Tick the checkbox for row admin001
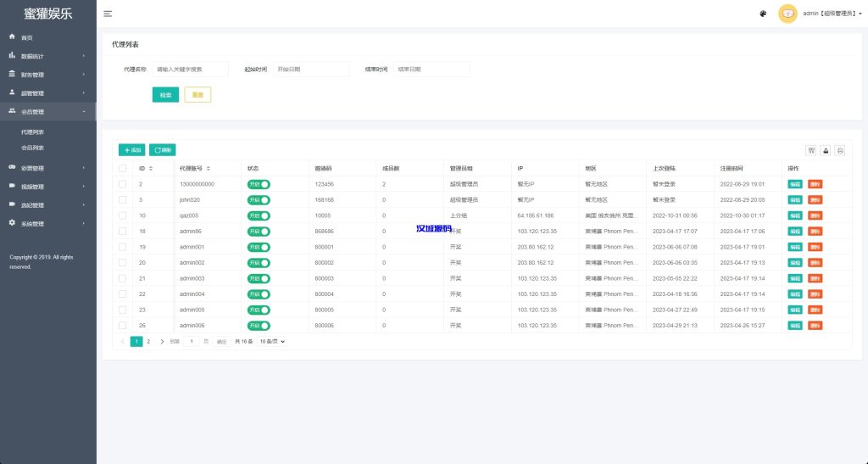The width and height of the screenshot is (868, 464). click(x=123, y=247)
